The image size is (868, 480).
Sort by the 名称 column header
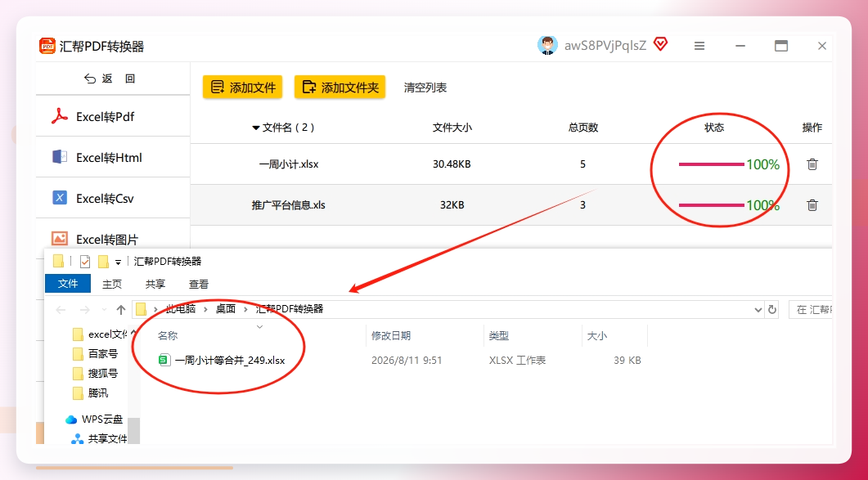click(168, 335)
